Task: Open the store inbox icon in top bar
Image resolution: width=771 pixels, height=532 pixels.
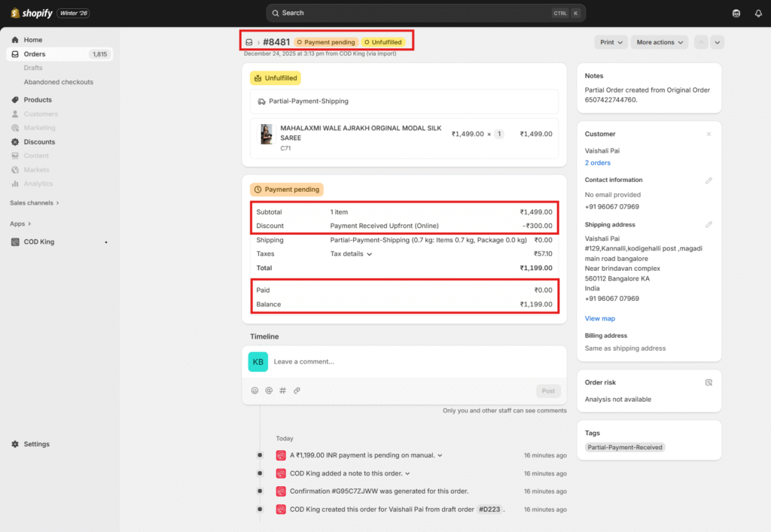Action: 736,13
